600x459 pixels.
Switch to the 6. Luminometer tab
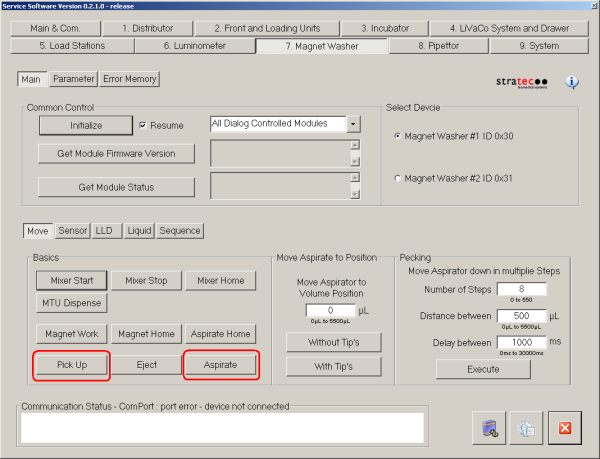click(x=194, y=45)
